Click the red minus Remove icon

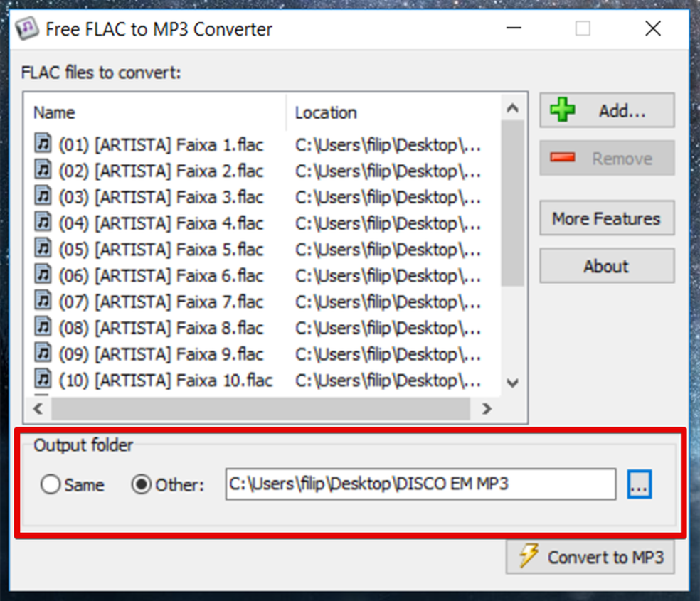point(563,157)
